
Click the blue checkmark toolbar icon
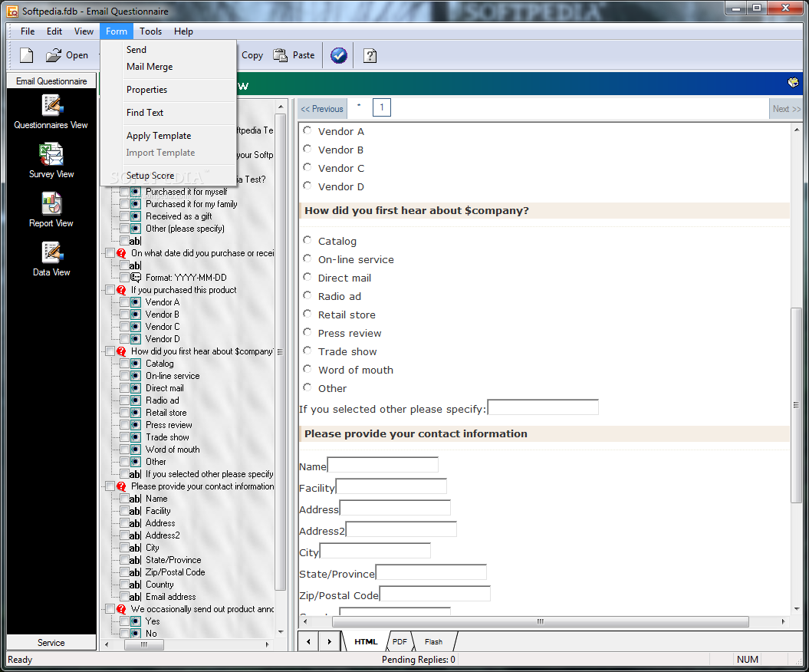(x=338, y=55)
